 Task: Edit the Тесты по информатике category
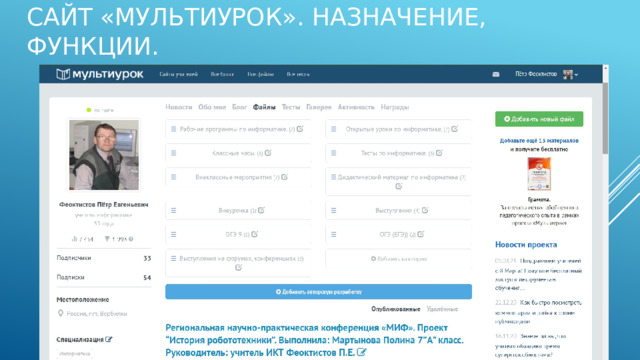[439, 153]
